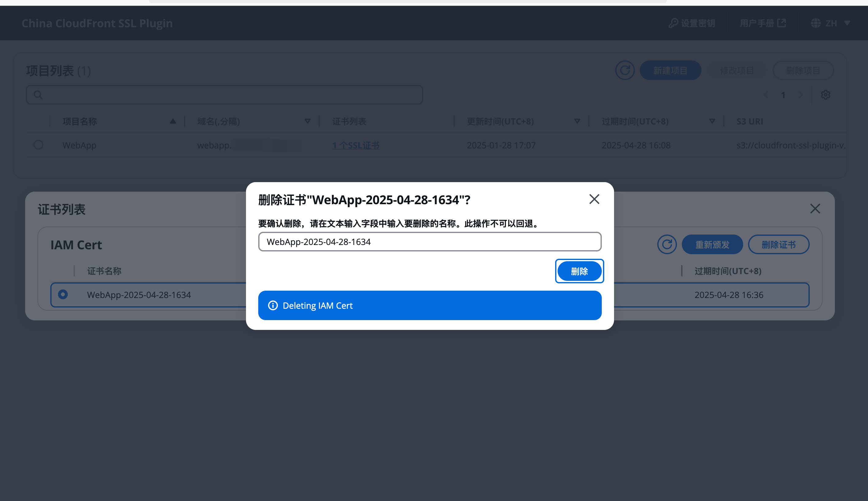Click the IAM Cert section heading
Image resolution: width=868 pixels, height=501 pixels.
click(x=76, y=245)
